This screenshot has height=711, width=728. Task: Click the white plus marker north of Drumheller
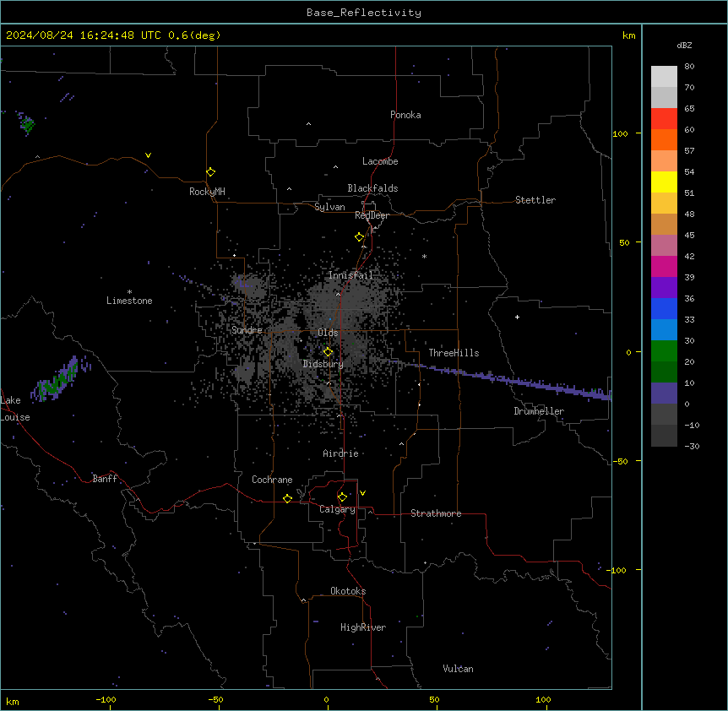coord(517,317)
